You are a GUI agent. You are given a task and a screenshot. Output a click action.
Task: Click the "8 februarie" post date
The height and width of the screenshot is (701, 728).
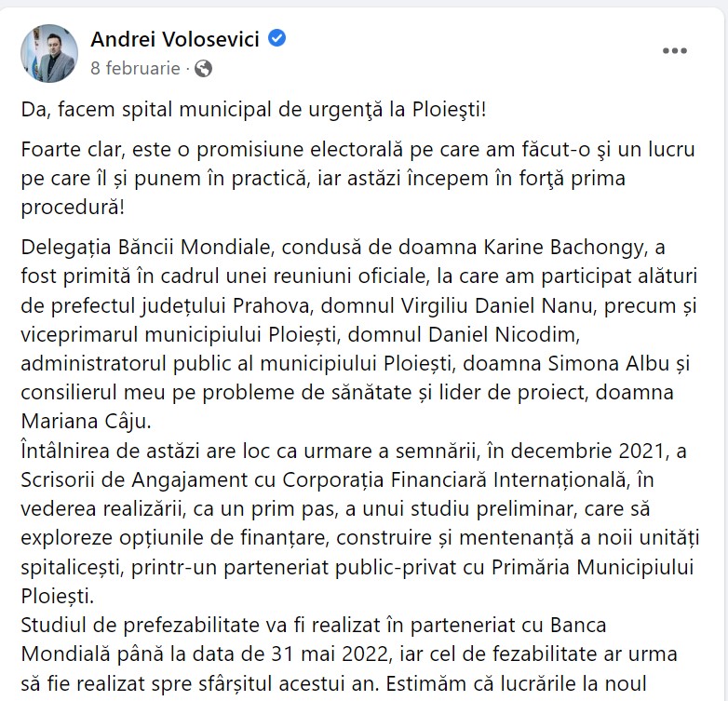click(x=135, y=68)
